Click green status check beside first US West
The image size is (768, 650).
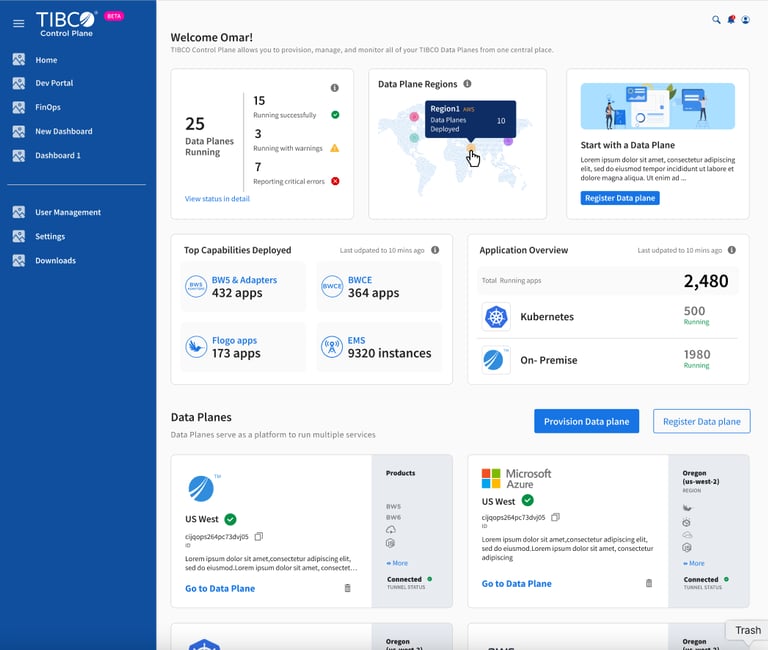tap(230, 519)
